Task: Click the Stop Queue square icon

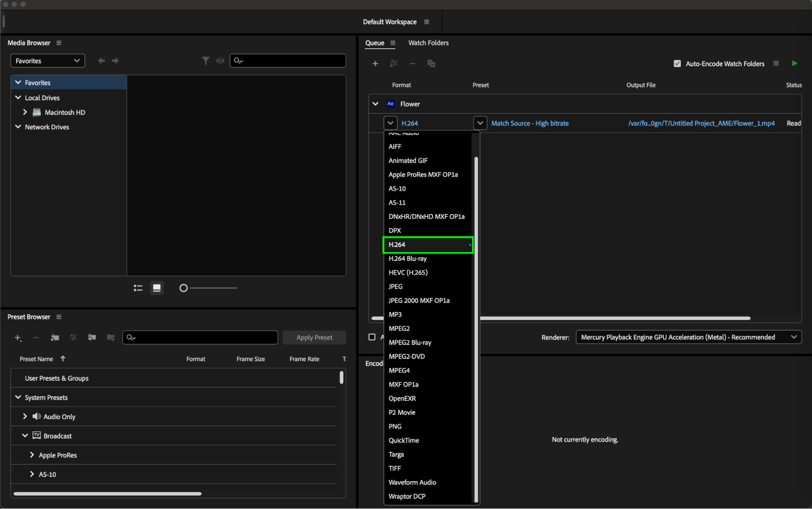Action: (776, 63)
